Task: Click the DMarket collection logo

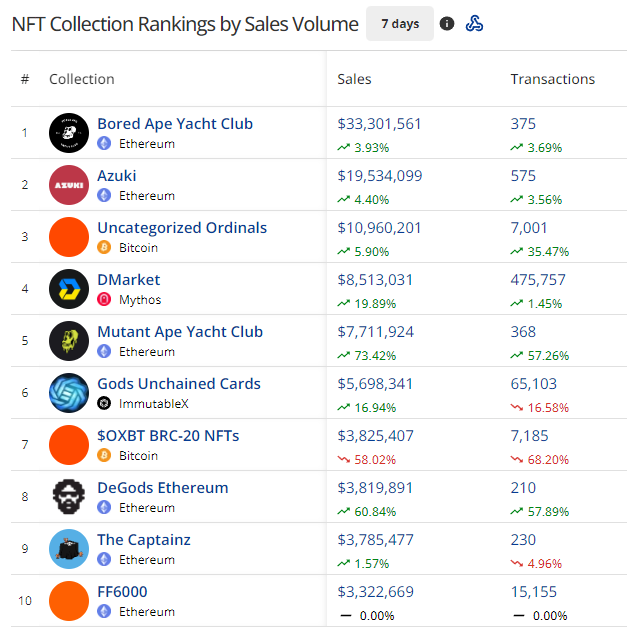Action: pos(69,289)
